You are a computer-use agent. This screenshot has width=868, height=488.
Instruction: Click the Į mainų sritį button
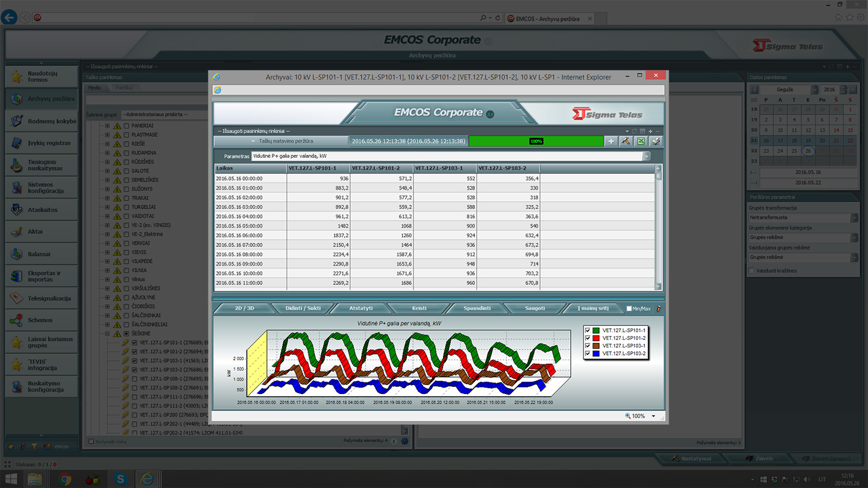pos(593,308)
